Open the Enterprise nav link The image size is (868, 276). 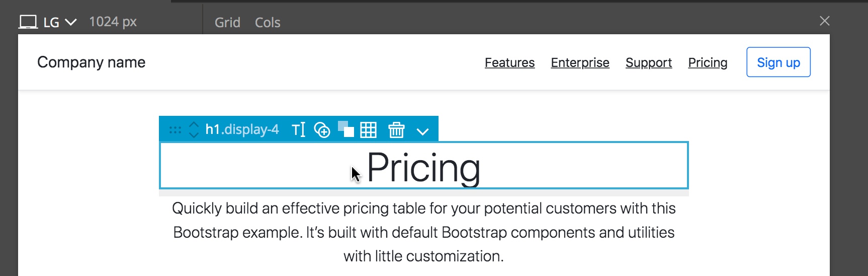580,62
